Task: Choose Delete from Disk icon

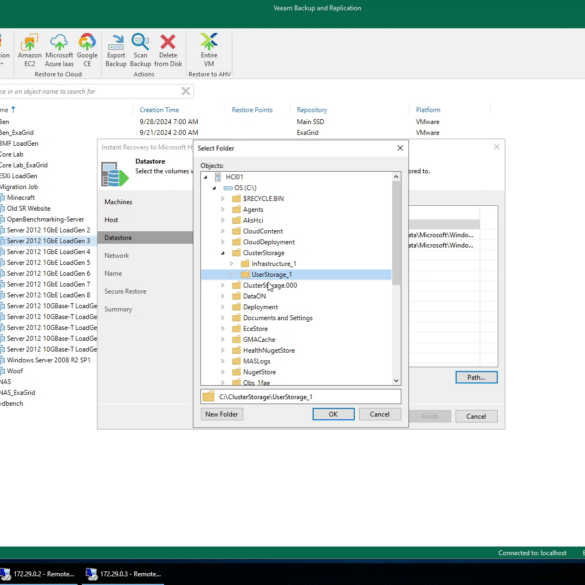Action: pyautogui.click(x=168, y=50)
